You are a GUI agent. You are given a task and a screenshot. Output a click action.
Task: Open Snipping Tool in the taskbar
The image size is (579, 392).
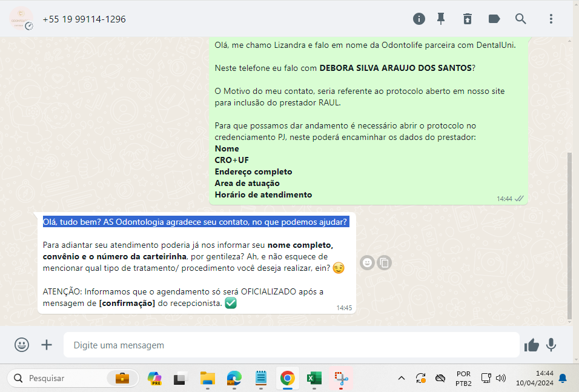point(341,378)
